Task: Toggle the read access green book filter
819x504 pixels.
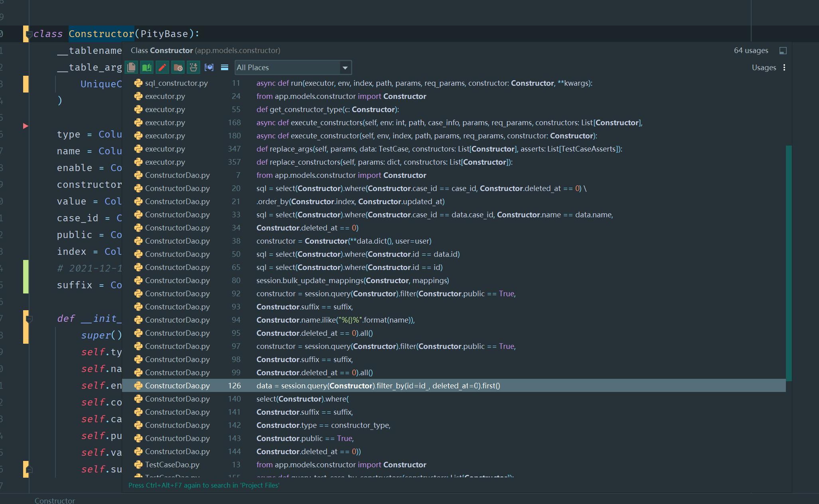Action: [147, 67]
